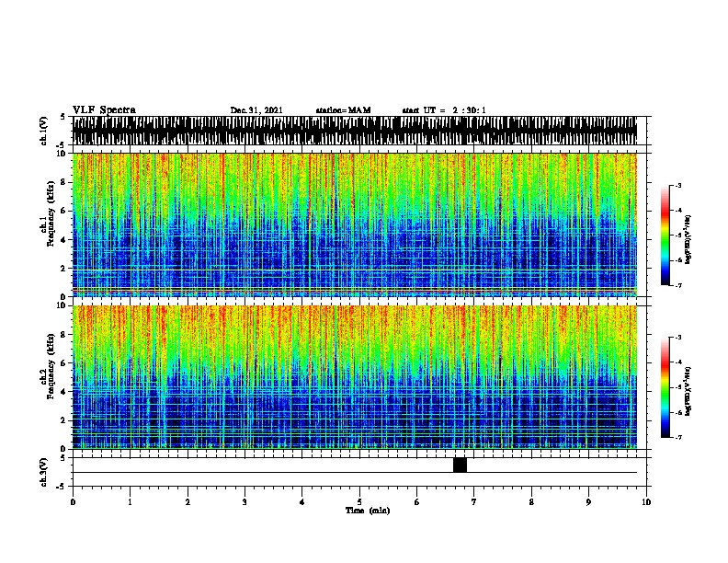Click the "-3" tick on ch.2 colorbar
Image resolution: width=728 pixels, height=563 pixels.
(x=678, y=338)
